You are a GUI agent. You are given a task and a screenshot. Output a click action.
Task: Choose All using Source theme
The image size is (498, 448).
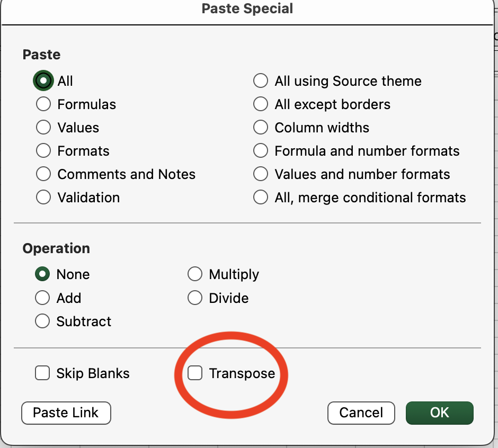pyautogui.click(x=261, y=80)
